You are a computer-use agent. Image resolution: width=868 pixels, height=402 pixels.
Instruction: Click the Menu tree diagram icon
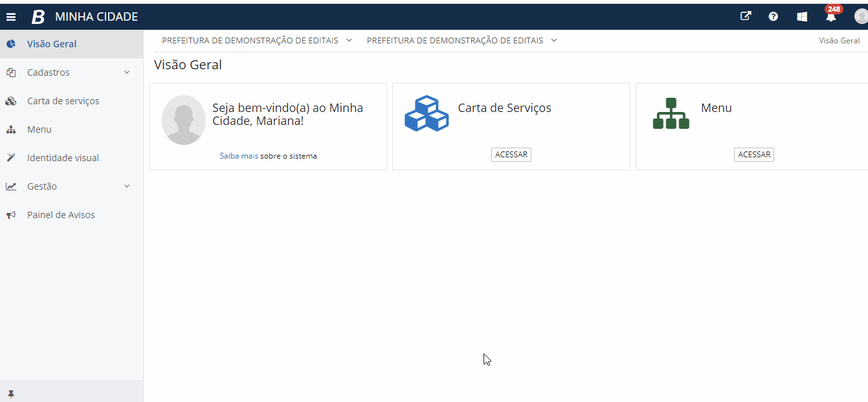671,113
